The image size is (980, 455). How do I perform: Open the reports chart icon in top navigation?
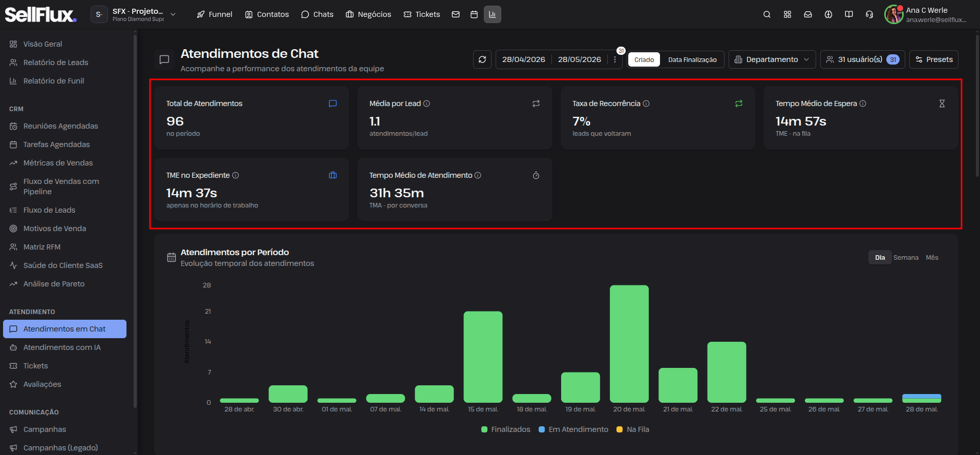coord(493,14)
